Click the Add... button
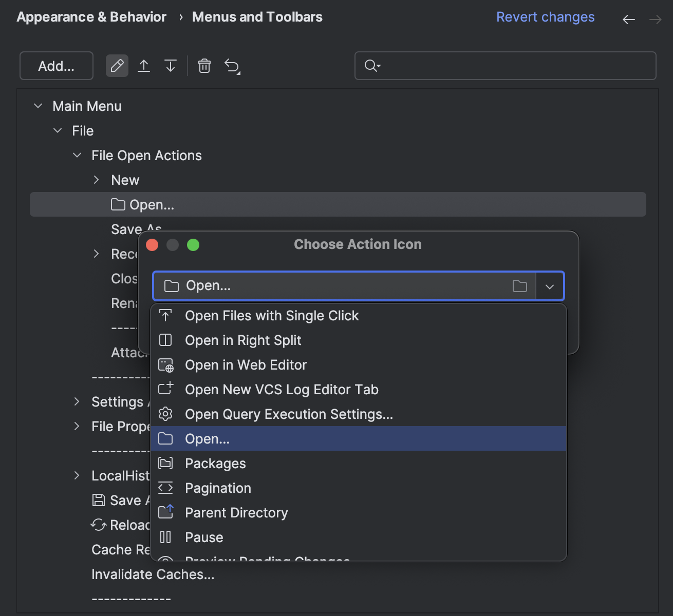Screen dimensions: 673x616 pos(57,66)
